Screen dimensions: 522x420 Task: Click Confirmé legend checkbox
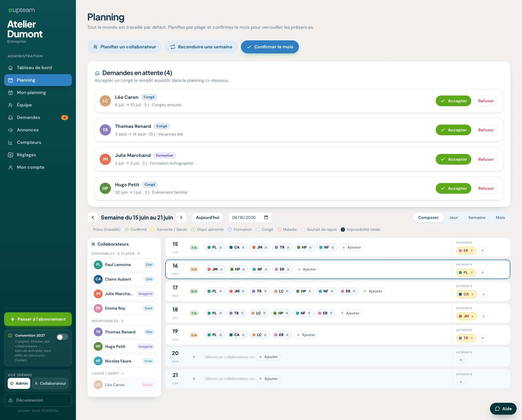[x=127, y=230]
